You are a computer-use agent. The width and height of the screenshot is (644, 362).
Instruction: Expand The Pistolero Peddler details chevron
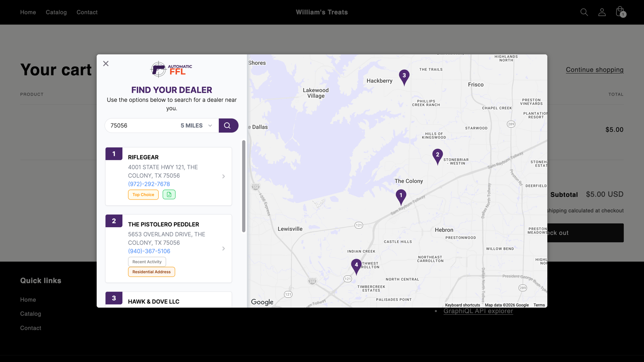223,249
